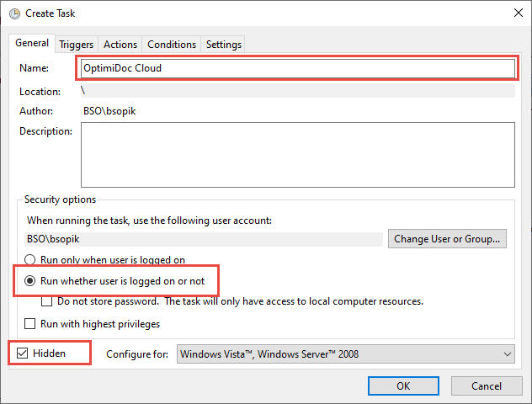Click the Task Scheduler clock icon in title bar
This screenshot has width=532, height=404.
(13, 13)
